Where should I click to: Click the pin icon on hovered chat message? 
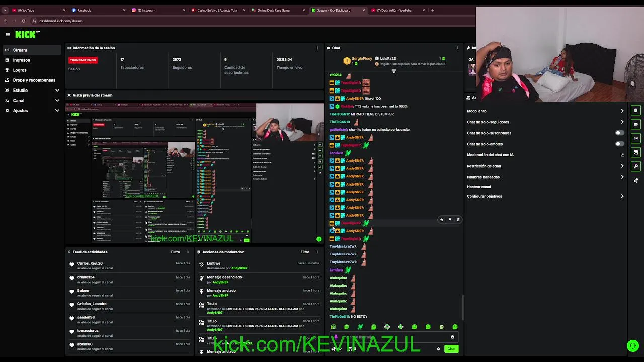pyautogui.click(x=450, y=220)
